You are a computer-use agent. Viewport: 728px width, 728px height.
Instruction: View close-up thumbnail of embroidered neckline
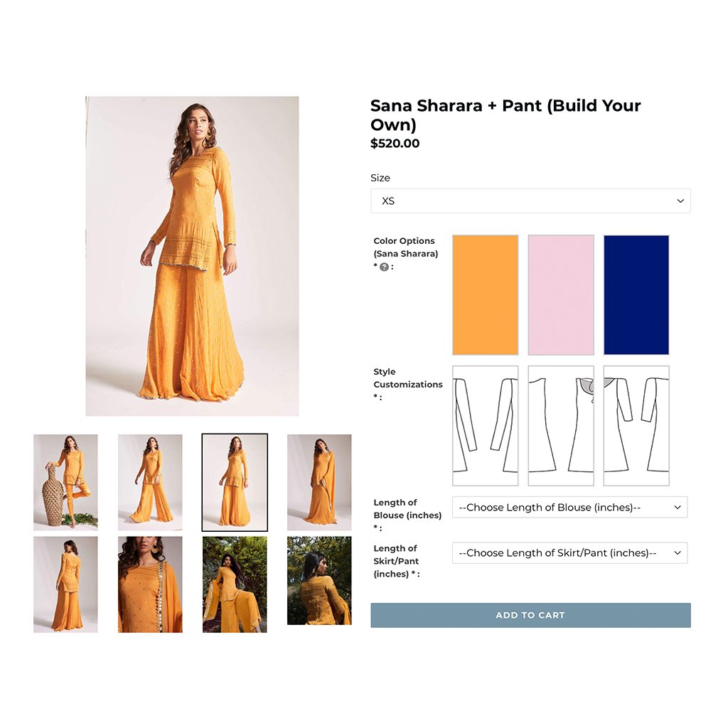[150, 584]
